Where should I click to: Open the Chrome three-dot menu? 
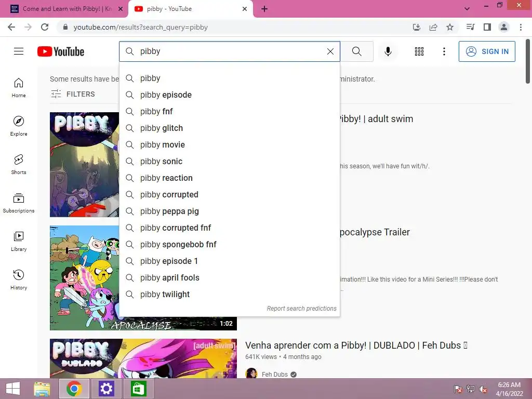click(x=521, y=27)
